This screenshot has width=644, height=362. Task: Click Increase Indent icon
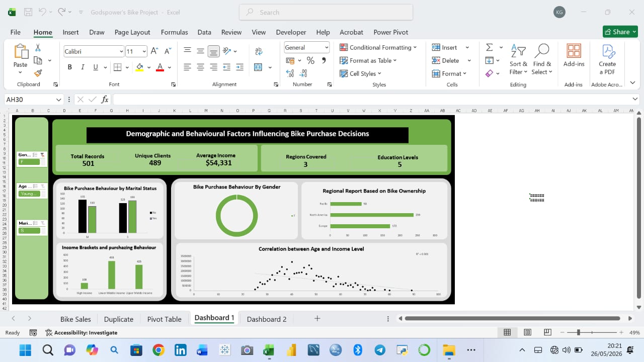[x=239, y=67]
